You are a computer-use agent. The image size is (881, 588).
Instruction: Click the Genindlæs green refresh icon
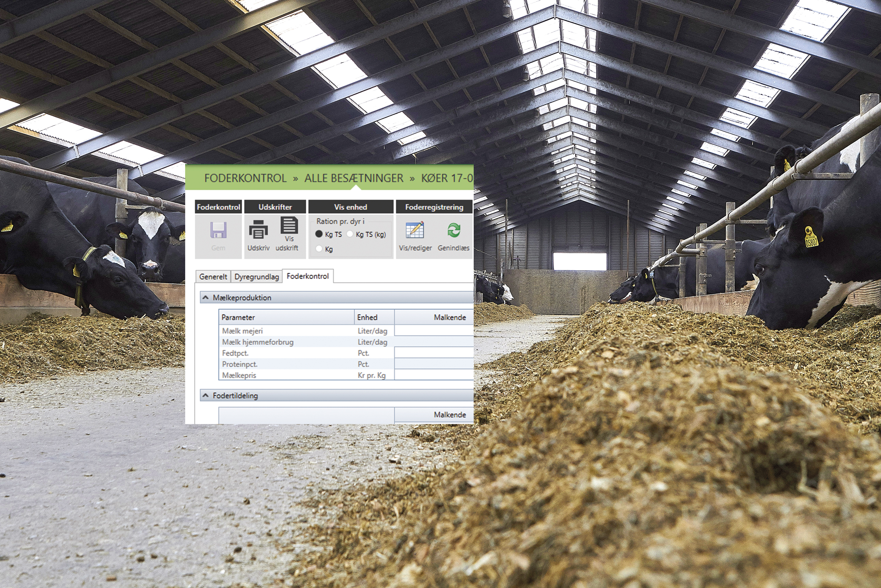(454, 230)
